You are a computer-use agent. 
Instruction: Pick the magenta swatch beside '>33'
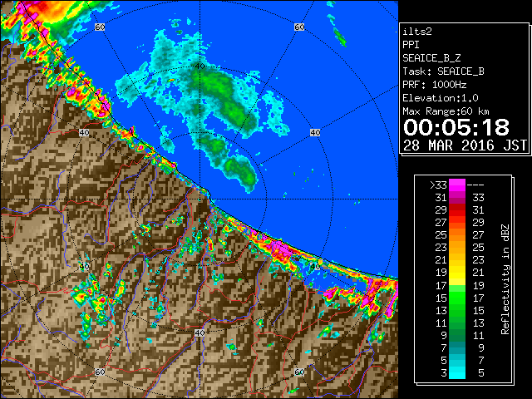457,185
